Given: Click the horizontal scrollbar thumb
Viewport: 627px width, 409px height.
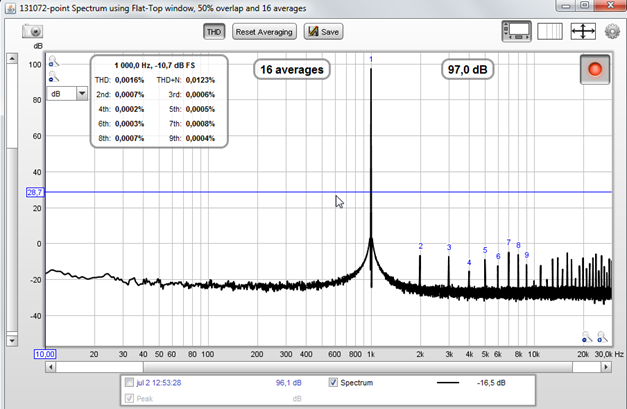Looking at the screenshot, I should 358,367.
